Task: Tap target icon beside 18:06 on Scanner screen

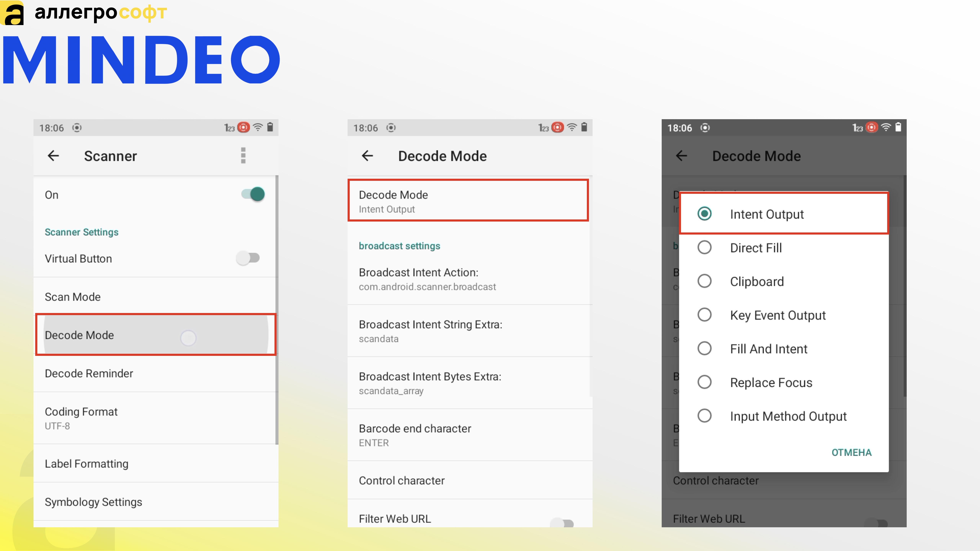Action: [77, 128]
